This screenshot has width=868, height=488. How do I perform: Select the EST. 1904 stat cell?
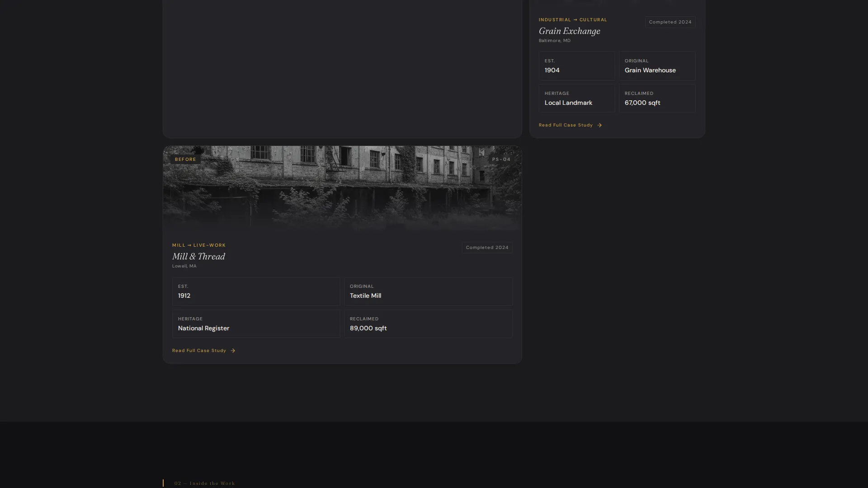pyautogui.click(x=576, y=66)
